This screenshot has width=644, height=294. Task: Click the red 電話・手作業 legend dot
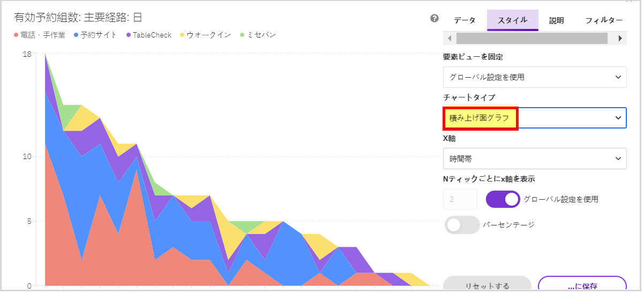[16, 35]
